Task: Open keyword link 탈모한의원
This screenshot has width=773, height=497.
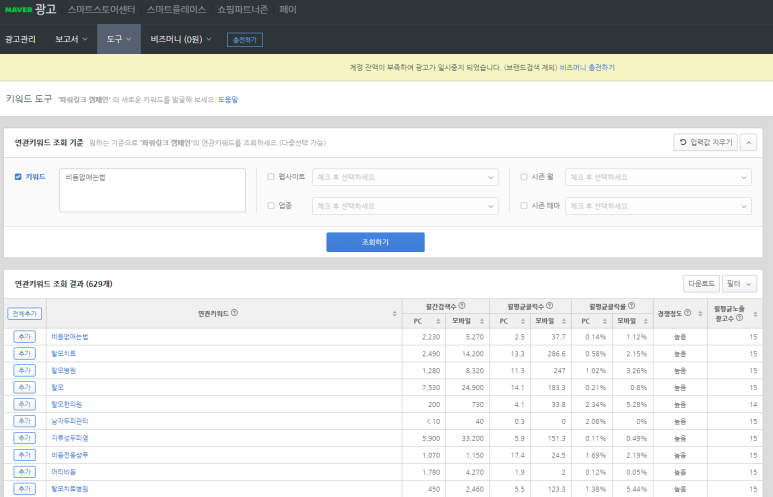Action: (x=67, y=404)
